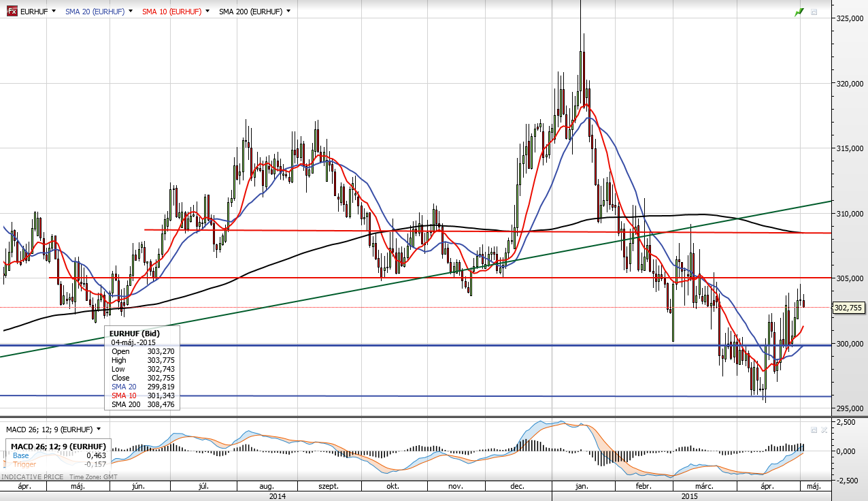
Task: Open the MACD 26; 12; 9 indicator dropdown
Action: 99,430
